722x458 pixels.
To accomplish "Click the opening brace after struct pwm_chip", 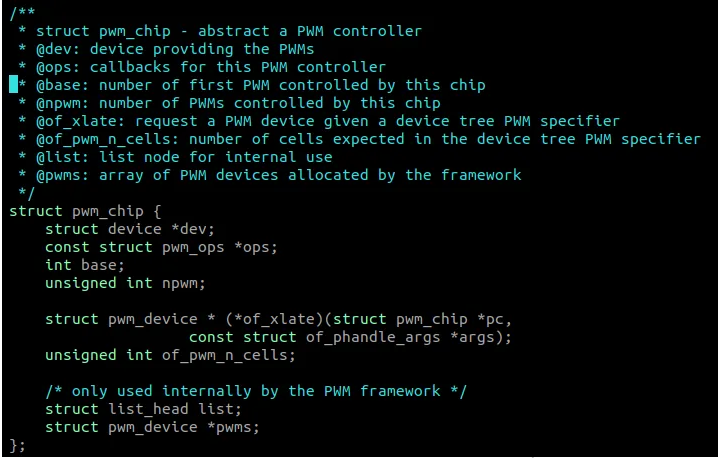I will coord(156,211).
